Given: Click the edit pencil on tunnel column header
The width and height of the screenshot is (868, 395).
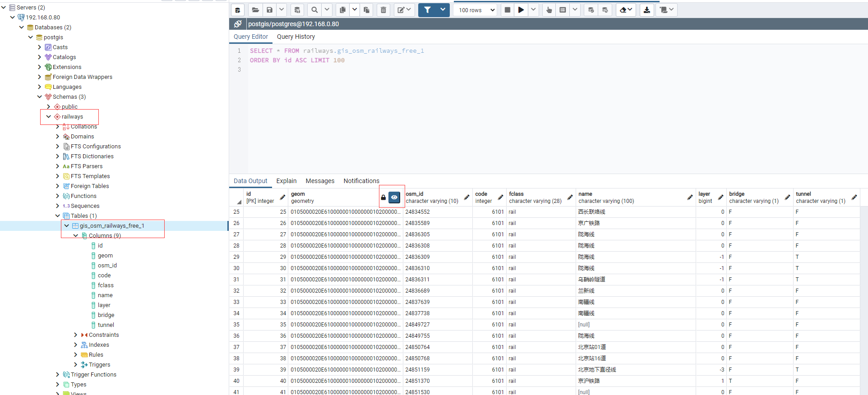Looking at the screenshot, I should [854, 197].
